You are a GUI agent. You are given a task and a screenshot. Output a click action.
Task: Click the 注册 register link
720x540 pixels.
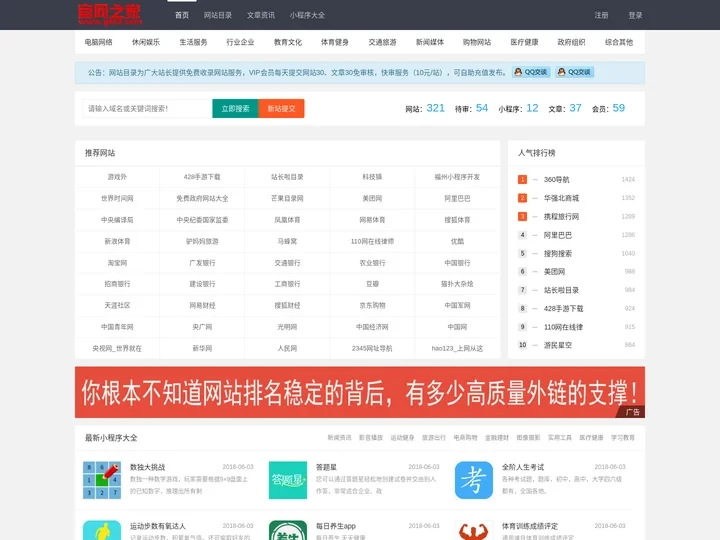pyautogui.click(x=601, y=15)
